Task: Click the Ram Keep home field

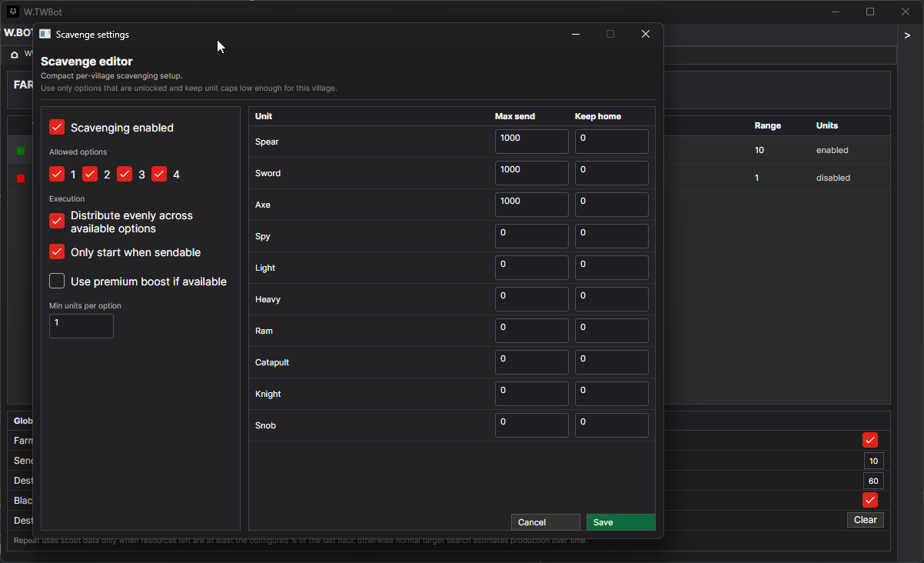Action: [612, 331]
